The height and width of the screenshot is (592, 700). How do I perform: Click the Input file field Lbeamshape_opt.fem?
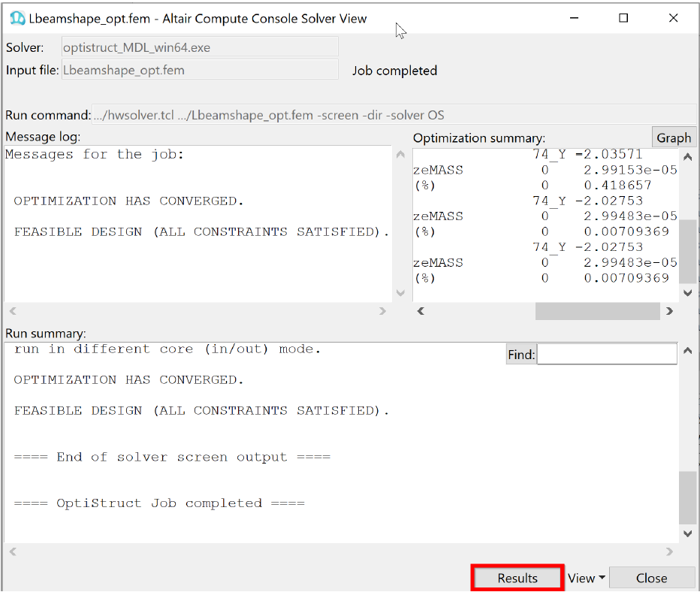pyautogui.click(x=200, y=70)
